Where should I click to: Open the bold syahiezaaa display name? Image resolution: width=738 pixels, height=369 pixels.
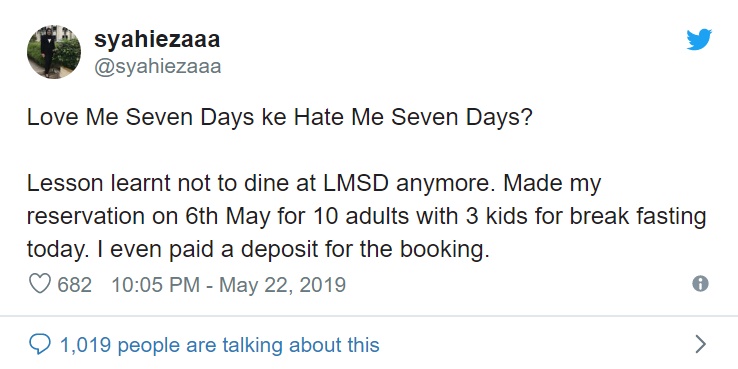point(157,40)
